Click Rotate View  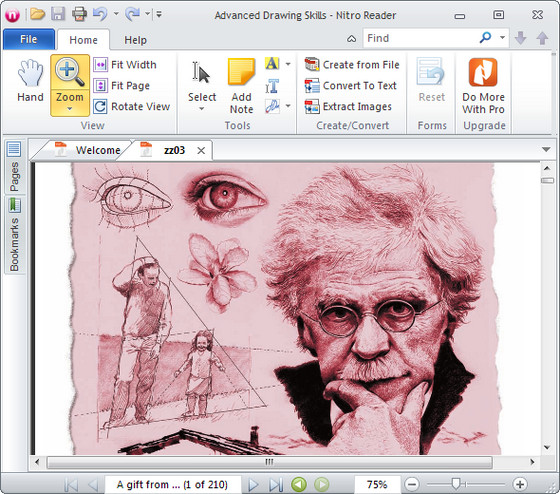(x=131, y=106)
